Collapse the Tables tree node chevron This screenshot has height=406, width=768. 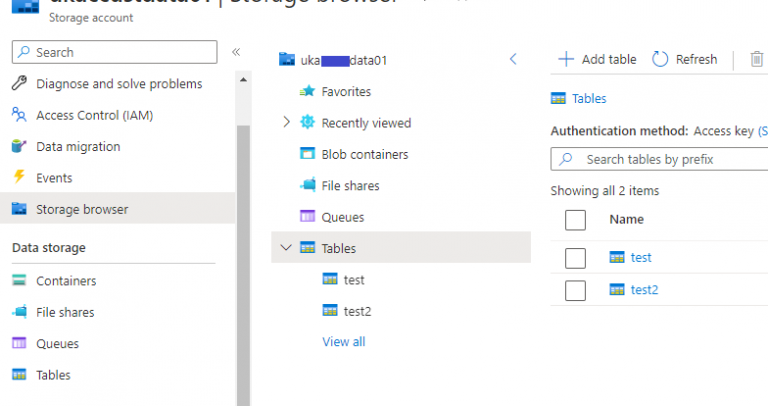(x=286, y=247)
